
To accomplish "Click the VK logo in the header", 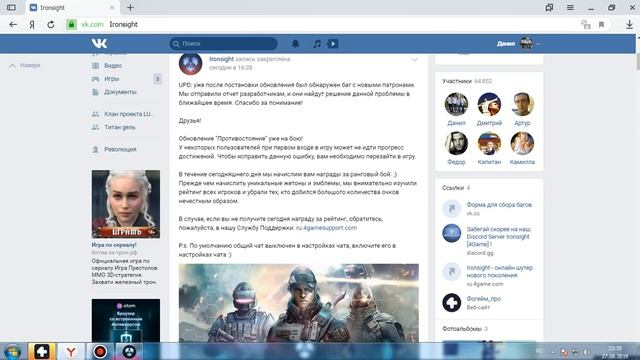I will coord(99,43).
